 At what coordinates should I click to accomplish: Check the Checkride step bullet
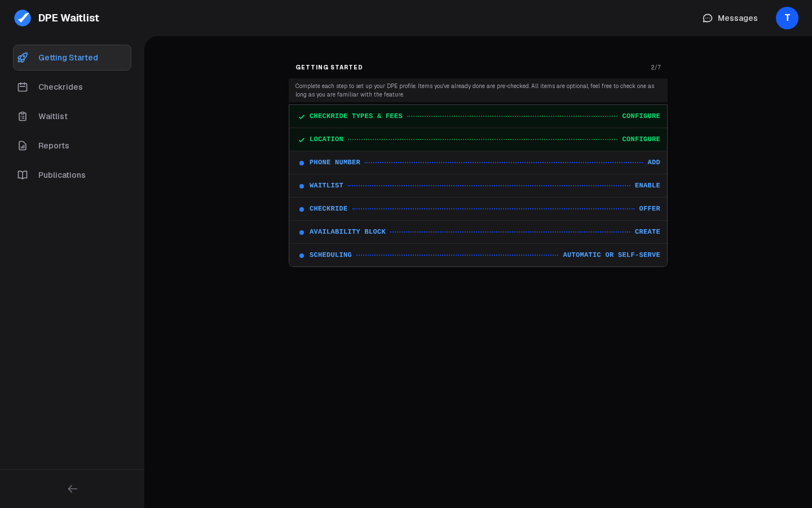coord(302,209)
